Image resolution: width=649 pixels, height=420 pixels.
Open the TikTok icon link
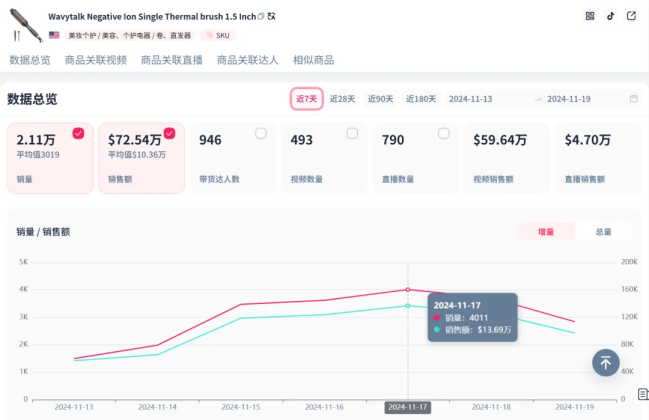[x=612, y=16]
